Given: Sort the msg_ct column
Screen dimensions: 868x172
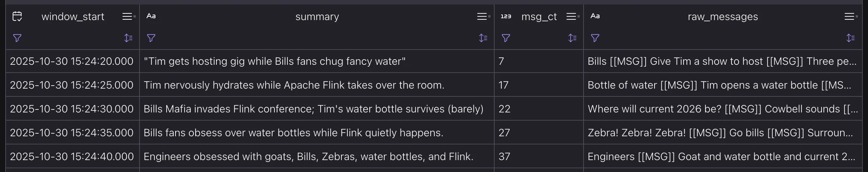Looking at the screenshot, I should click(x=572, y=38).
